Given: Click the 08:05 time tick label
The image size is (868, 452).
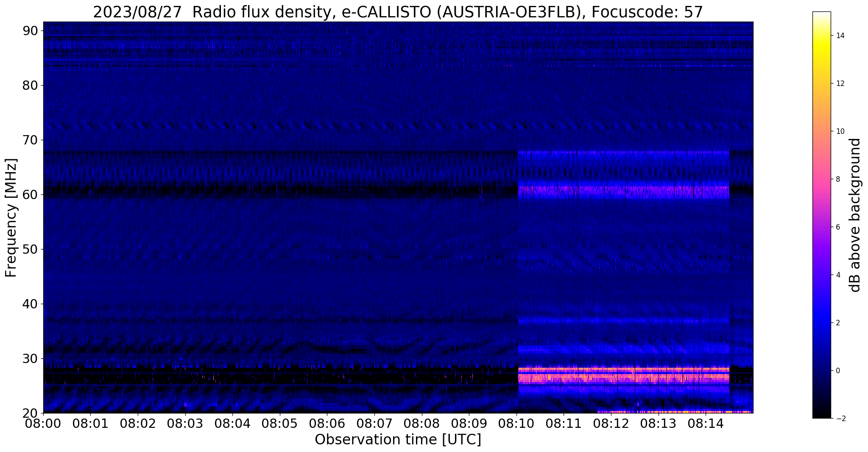Looking at the screenshot, I should coord(280,423).
